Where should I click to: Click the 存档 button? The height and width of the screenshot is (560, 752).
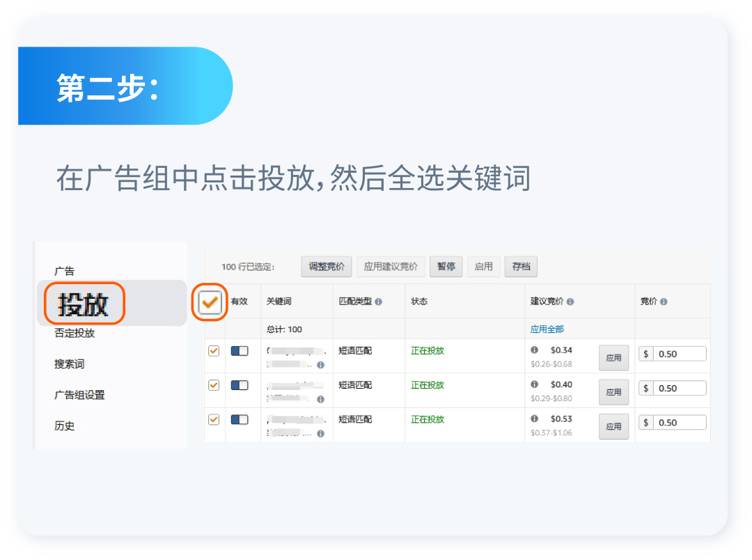point(521,267)
